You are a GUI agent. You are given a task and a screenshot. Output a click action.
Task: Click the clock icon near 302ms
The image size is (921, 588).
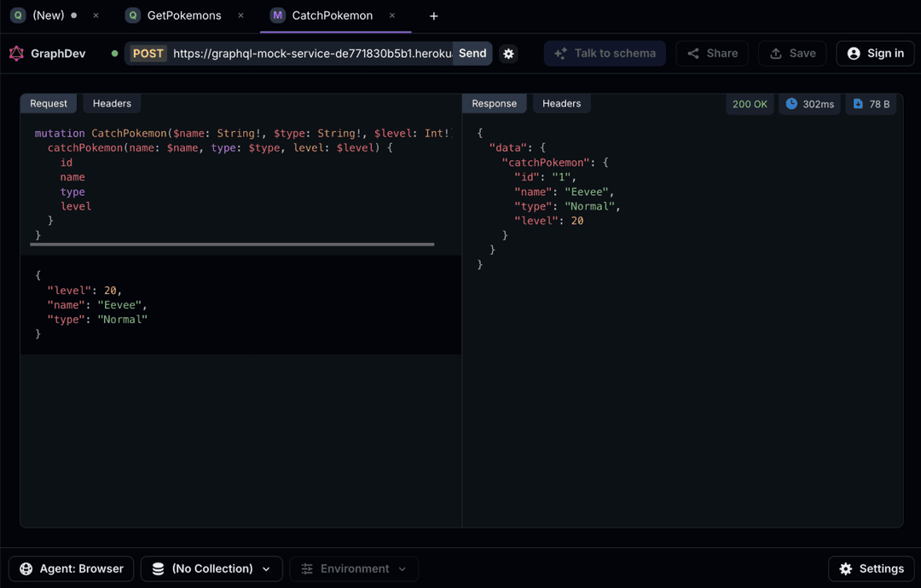click(791, 104)
